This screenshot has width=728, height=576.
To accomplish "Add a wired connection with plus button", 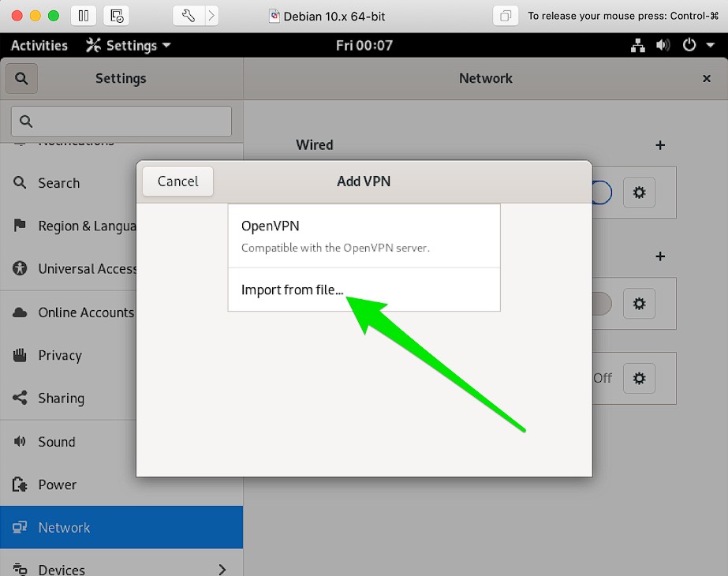I will click(659, 145).
